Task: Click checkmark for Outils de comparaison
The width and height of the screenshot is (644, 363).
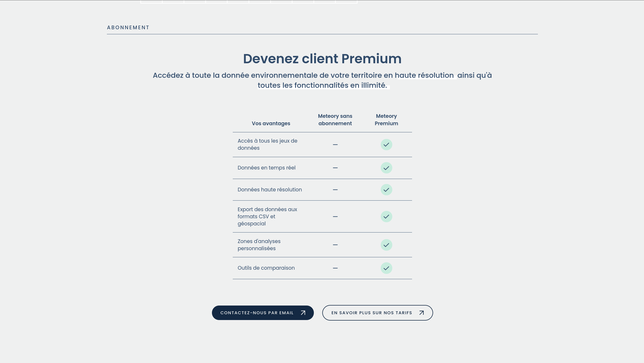Action: pyautogui.click(x=386, y=268)
